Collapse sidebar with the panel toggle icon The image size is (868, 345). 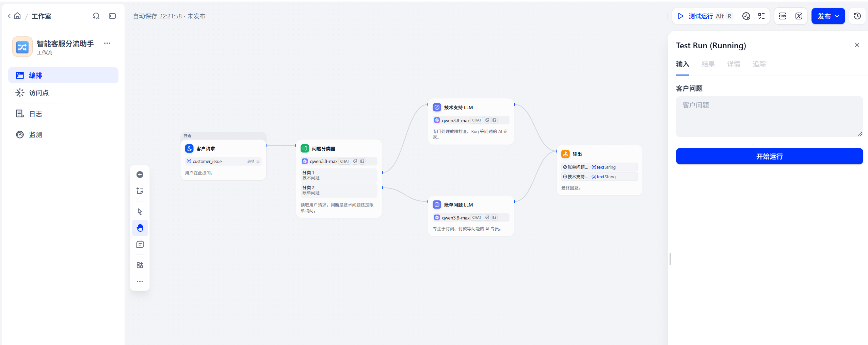point(112,16)
